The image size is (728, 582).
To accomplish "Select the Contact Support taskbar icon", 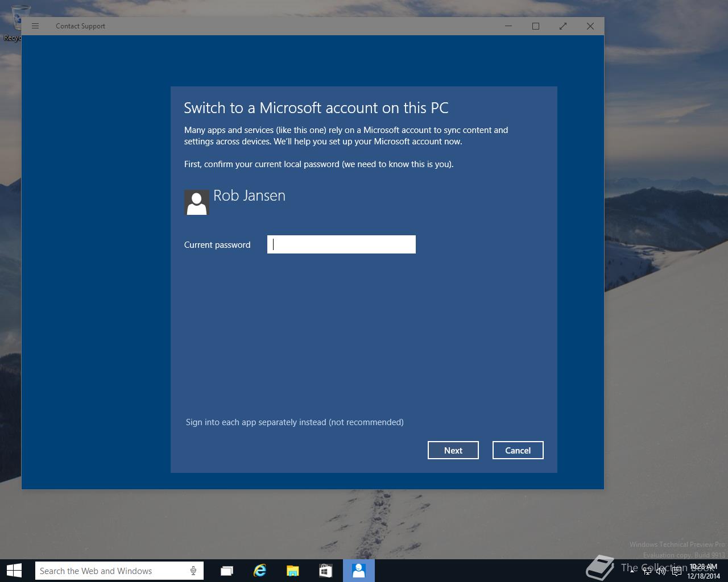I will click(x=359, y=571).
